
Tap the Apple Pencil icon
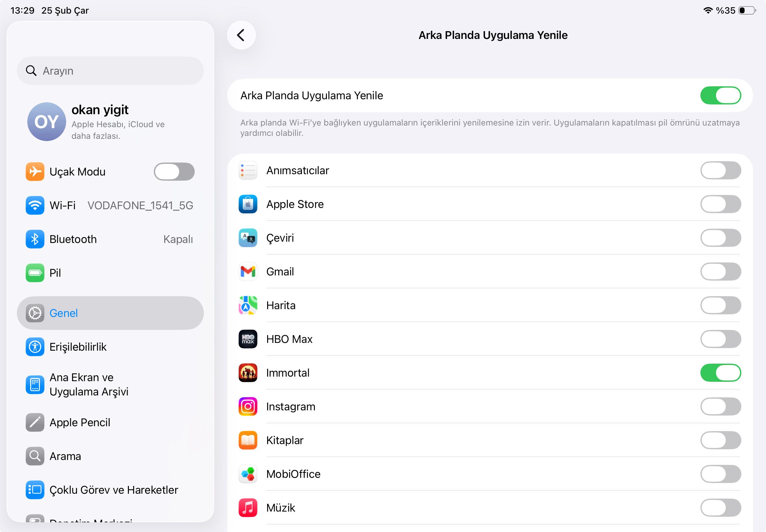(35, 422)
